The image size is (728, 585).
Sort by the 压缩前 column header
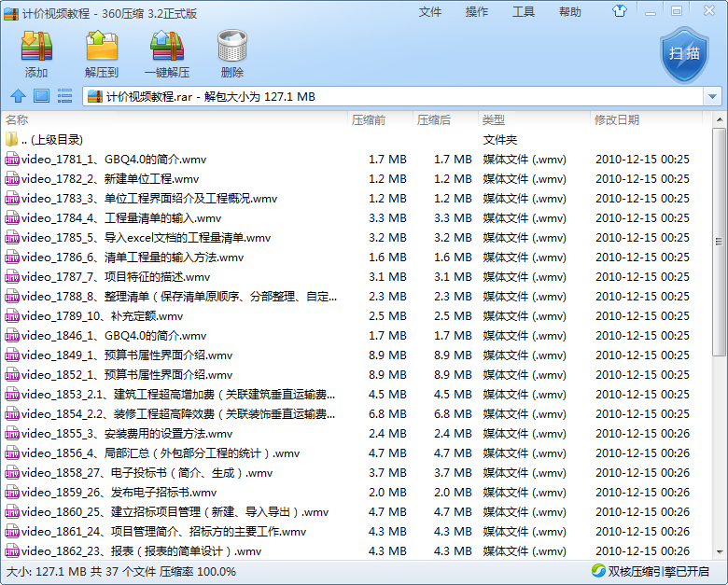click(x=380, y=120)
